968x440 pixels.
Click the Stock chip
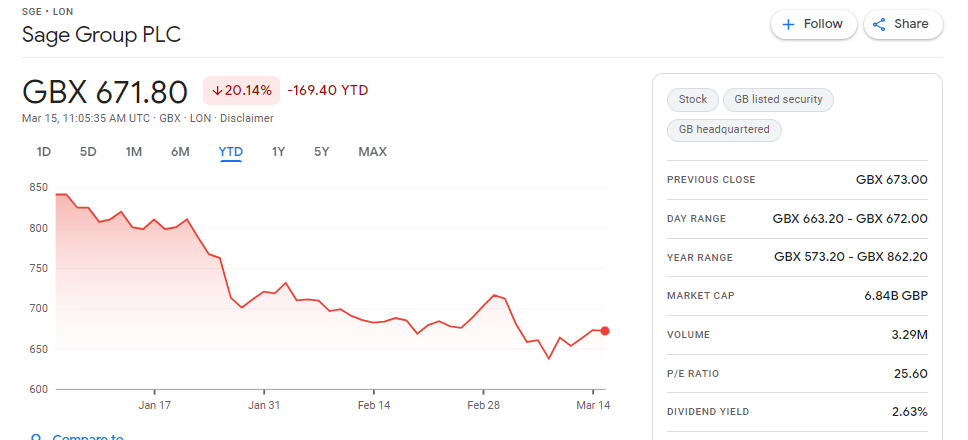point(693,99)
